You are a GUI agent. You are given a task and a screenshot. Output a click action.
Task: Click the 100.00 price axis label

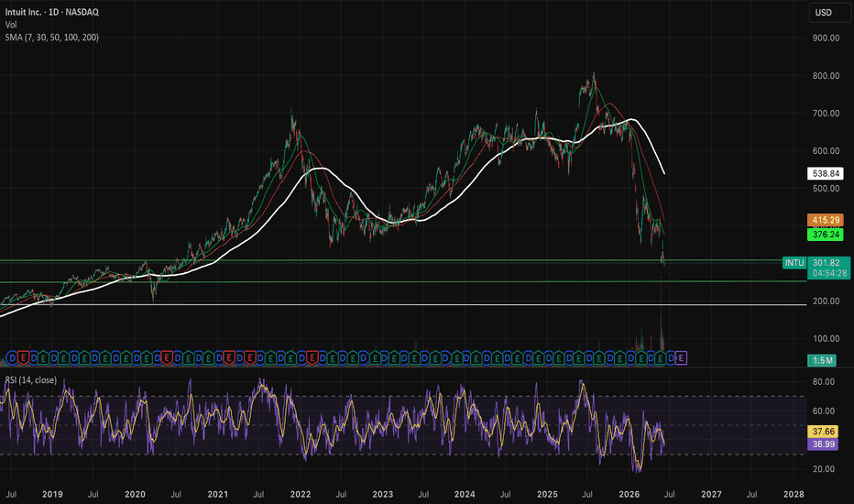826,338
